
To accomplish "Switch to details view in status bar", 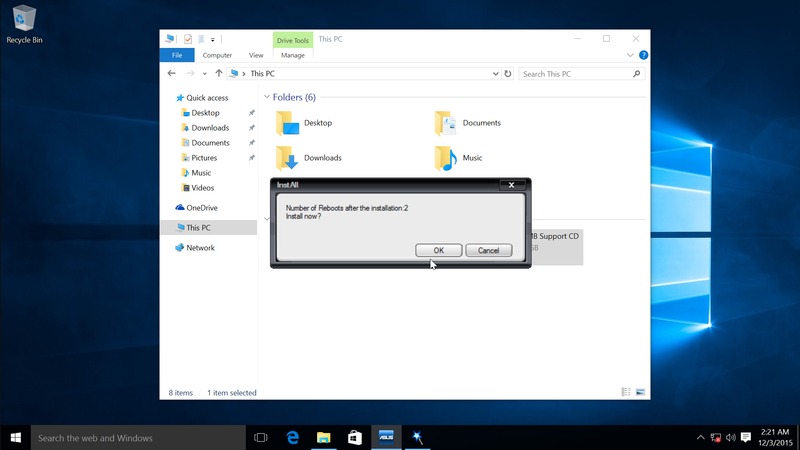I will (x=627, y=393).
